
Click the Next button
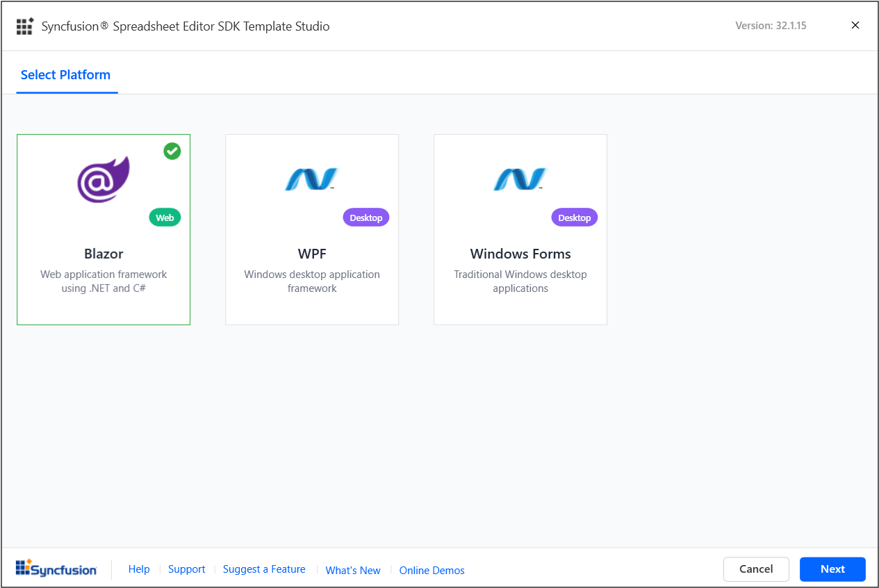[832, 569]
